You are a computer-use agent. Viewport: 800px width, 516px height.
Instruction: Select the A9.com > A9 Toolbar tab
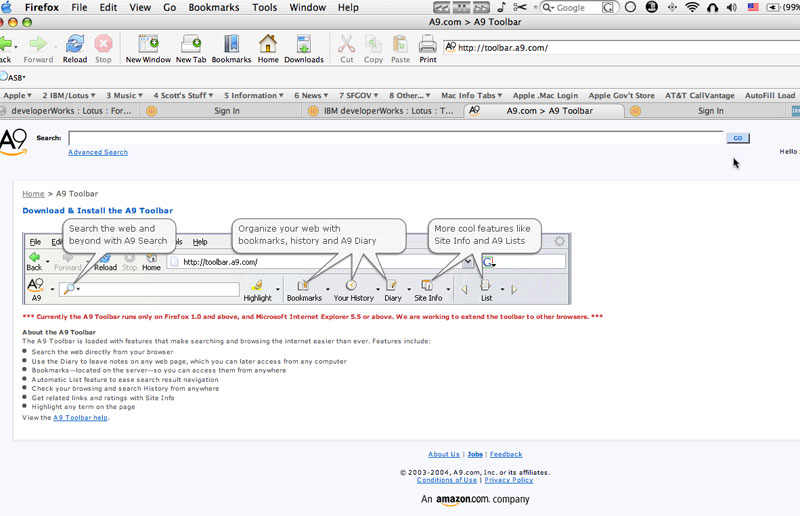click(x=544, y=111)
